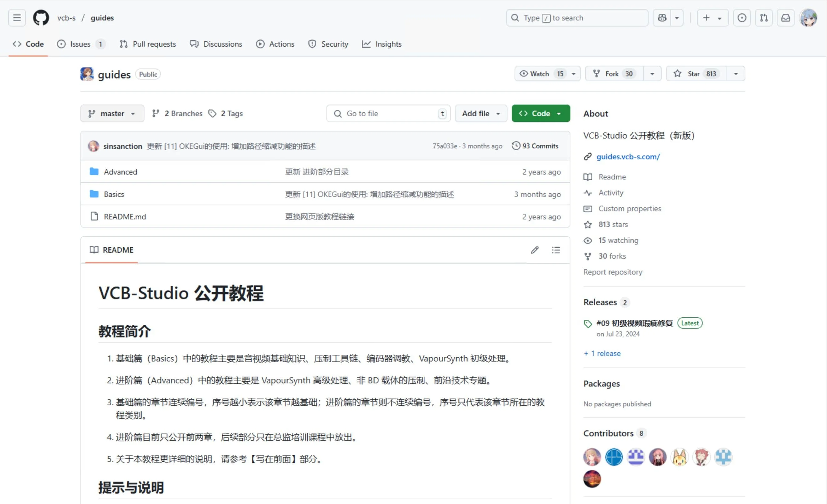Open master branch selector
The width and height of the screenshot is (827, 504).
click(112, 113)
